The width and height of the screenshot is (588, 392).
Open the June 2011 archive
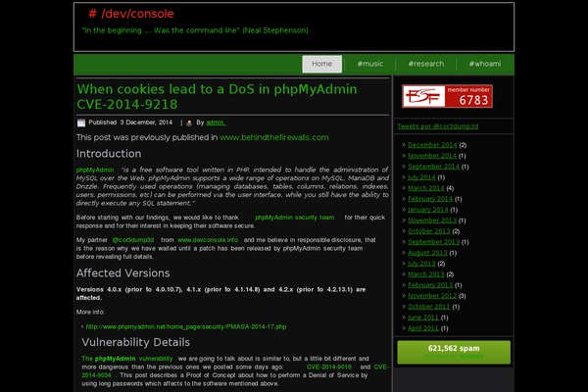[423, 318]
